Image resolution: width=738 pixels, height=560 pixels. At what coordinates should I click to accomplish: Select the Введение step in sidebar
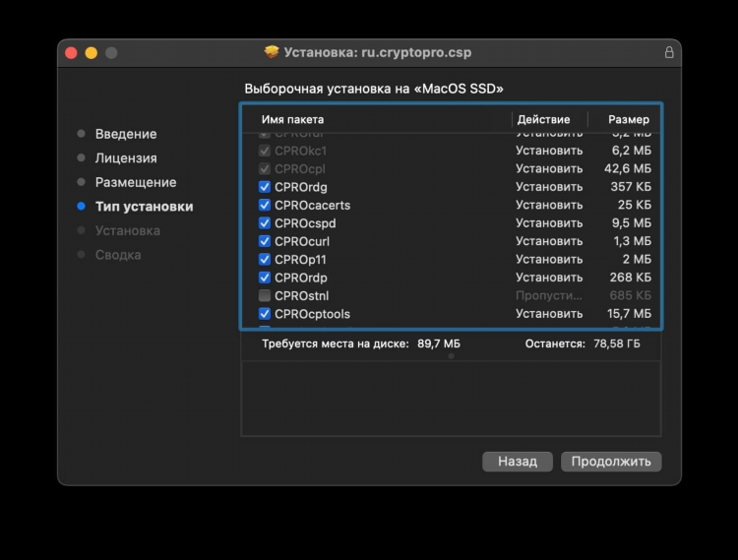(x=126, y=134)
